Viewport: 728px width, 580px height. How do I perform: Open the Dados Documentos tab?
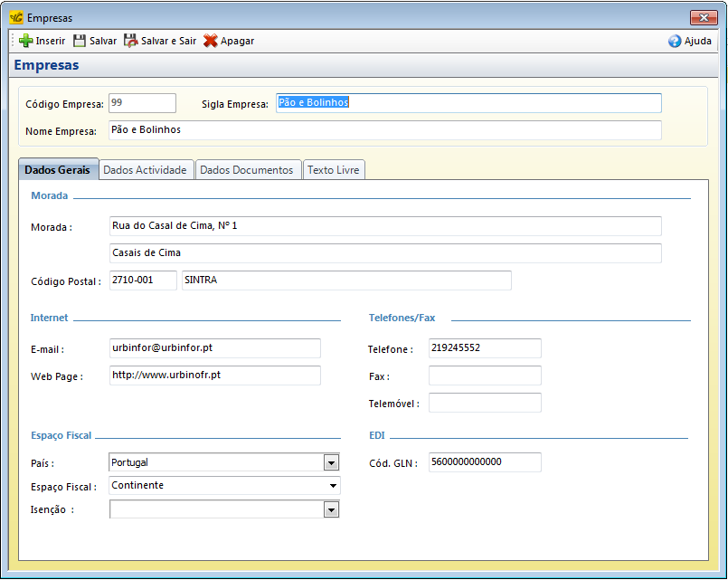point(247,170)
